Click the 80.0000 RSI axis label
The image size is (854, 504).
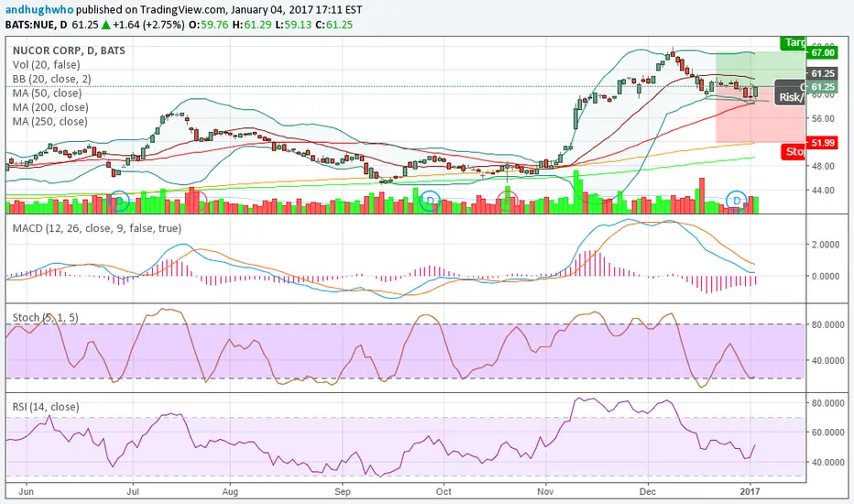827,403
